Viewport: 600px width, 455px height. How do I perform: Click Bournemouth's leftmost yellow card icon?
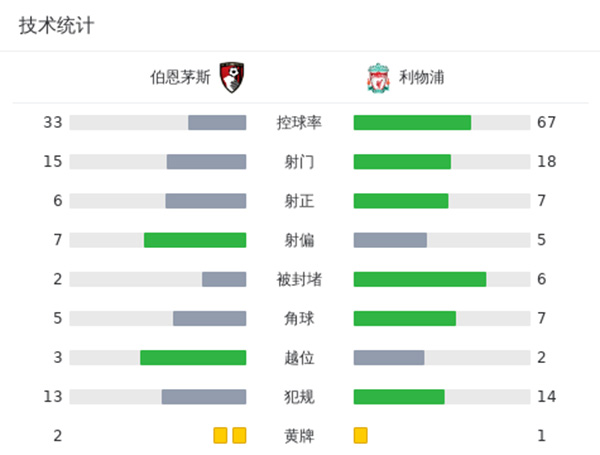pyautogui.click(x=220, y=435)
